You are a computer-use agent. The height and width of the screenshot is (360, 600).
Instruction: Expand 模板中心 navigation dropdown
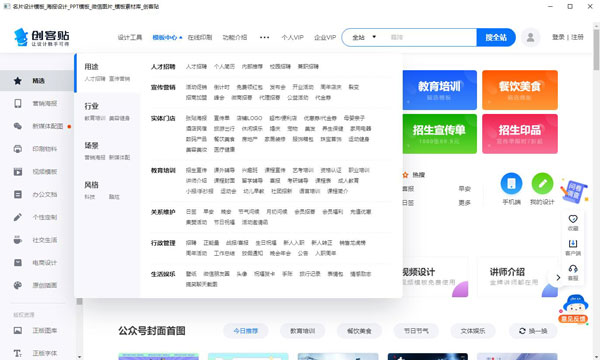tap(167, 37)
